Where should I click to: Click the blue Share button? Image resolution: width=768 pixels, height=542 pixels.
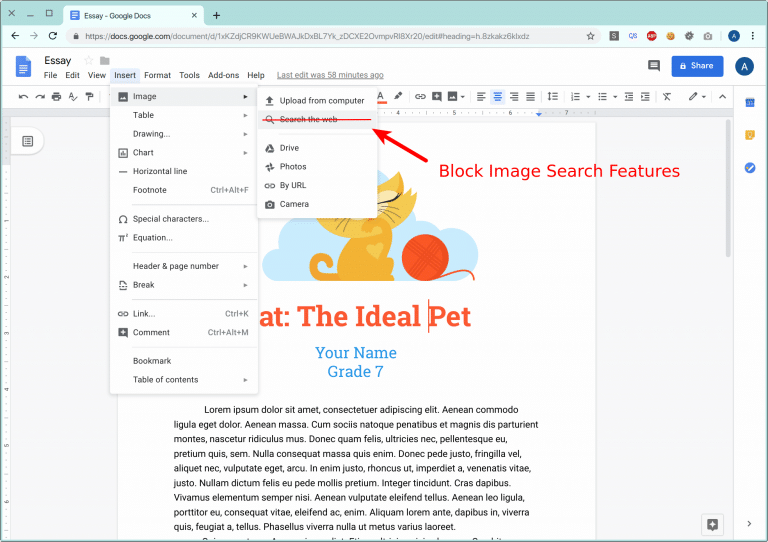click(697, 66)
